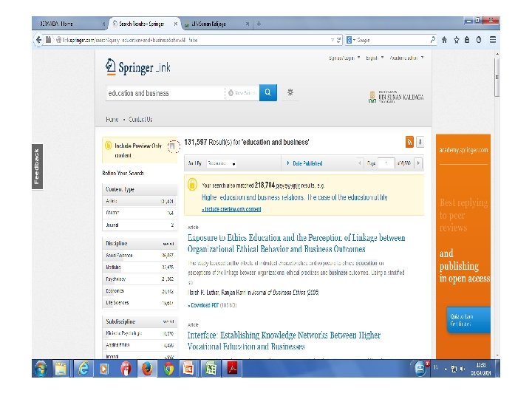532x399 pixels.
Task: Toggle the Include Preview-Only content checkbox
Action: tap(172, 146)
